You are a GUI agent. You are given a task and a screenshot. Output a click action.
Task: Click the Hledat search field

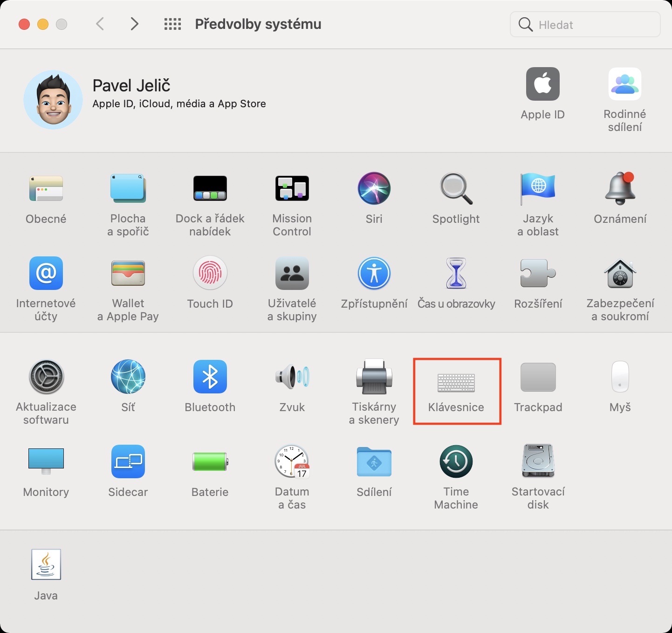tap(585, 24)
